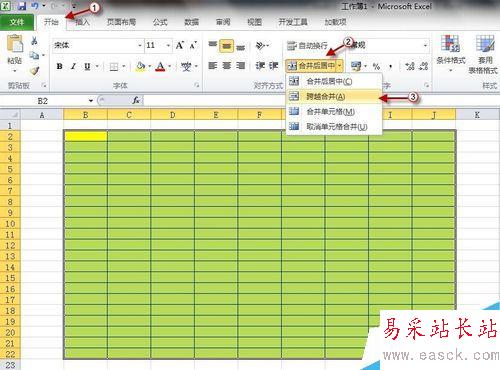Screen dimensions: 500x370
Task: Click the Paste clipboard icon
Action: [x=15, y=43]
